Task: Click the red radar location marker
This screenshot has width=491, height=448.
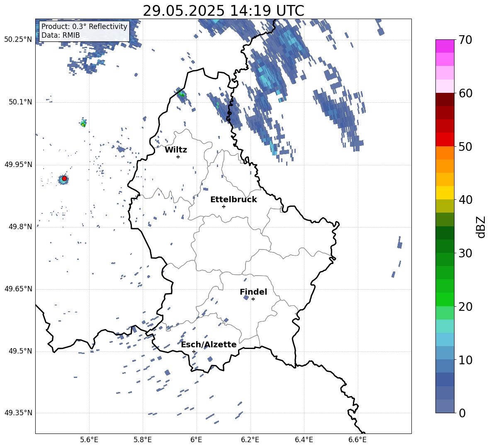Action: tap(64, 178)
